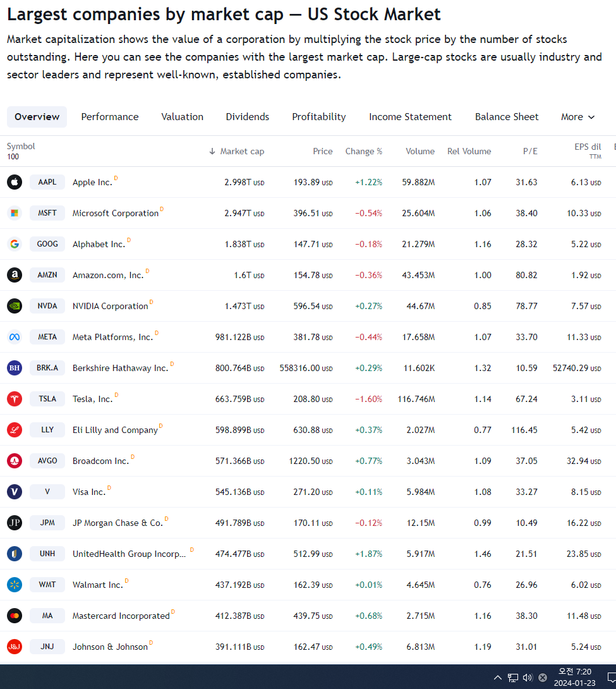The width and height of the screenshot is (616, 689).
Task: Open the TSLA ticker badge
Action: click(47, 399)
